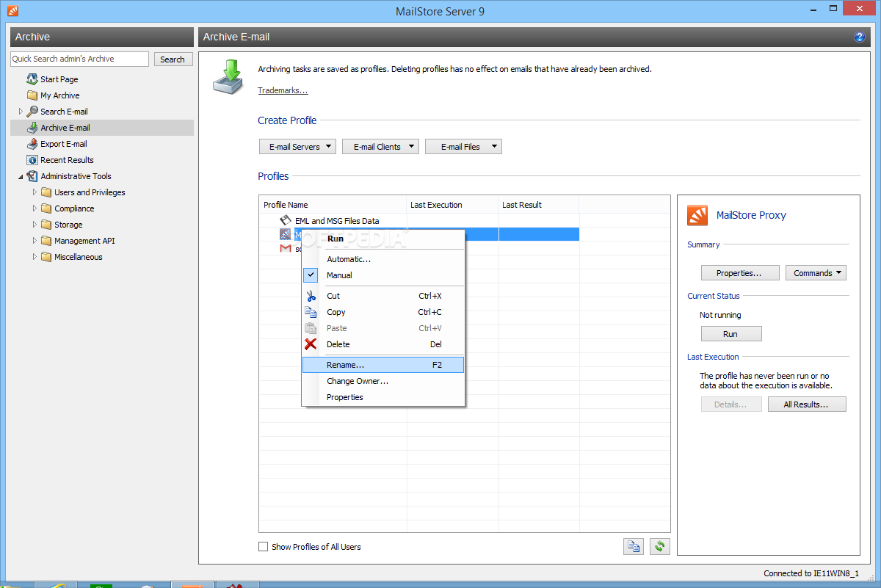Viewport: 881px width, 588px height.
Task: Click the copy profiles icon button below list
Action: (634, 546)
